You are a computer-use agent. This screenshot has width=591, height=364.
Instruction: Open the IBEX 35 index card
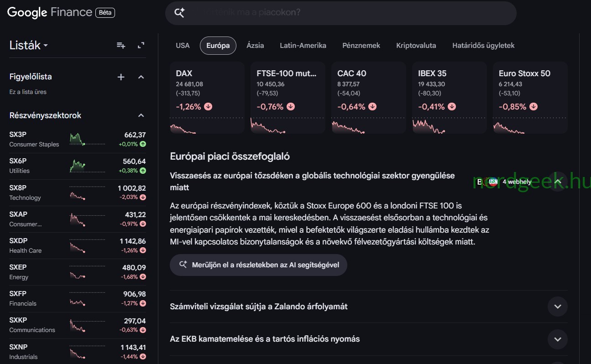click(450, 98)
